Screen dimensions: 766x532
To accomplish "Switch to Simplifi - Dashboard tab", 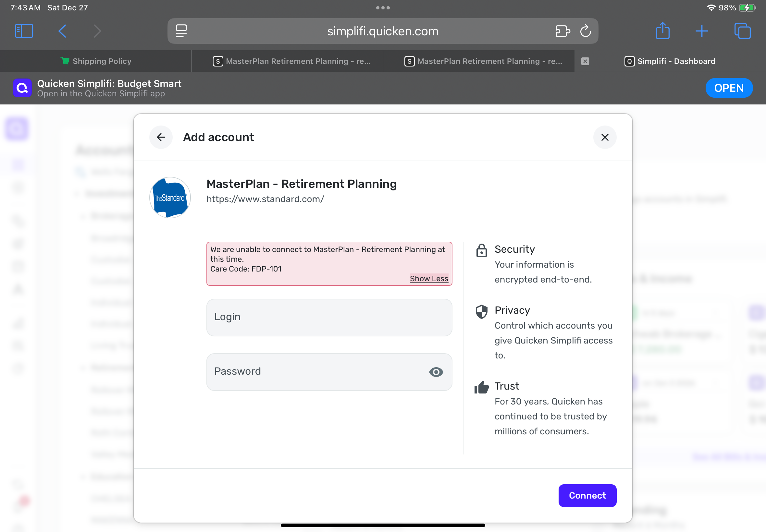I will (670, 61).
